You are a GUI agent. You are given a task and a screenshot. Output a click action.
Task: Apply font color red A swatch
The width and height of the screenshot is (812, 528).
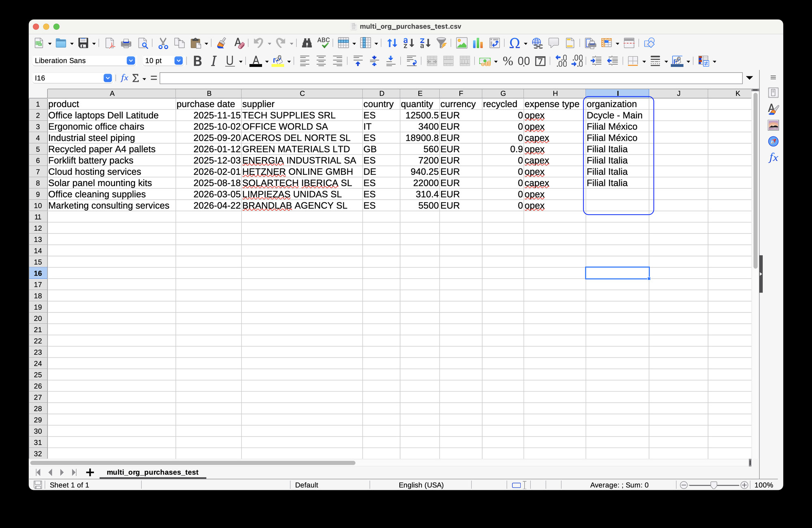tap(256, 61)
